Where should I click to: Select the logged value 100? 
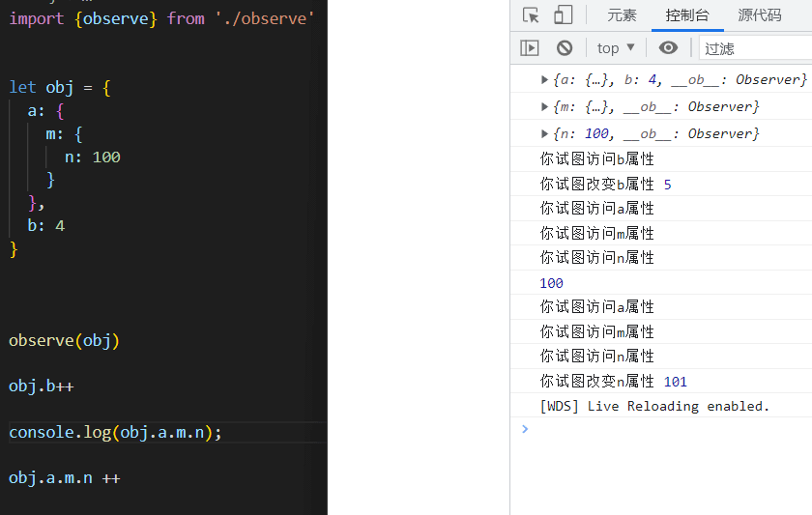(551, 283)
